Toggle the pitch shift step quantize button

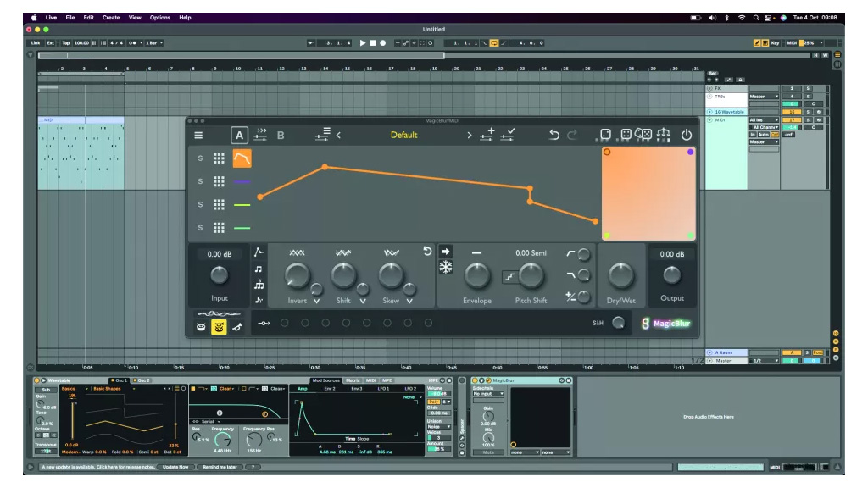coord(509,277)
